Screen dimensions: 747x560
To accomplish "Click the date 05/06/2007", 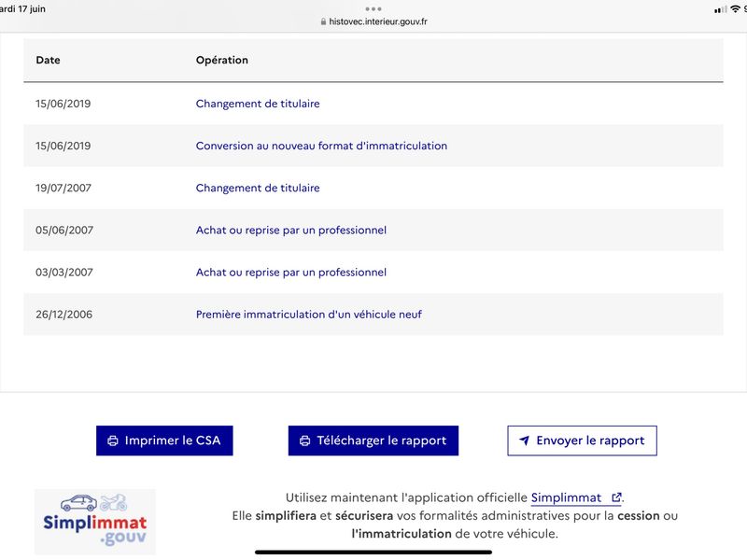I will (x=64, y=230).
